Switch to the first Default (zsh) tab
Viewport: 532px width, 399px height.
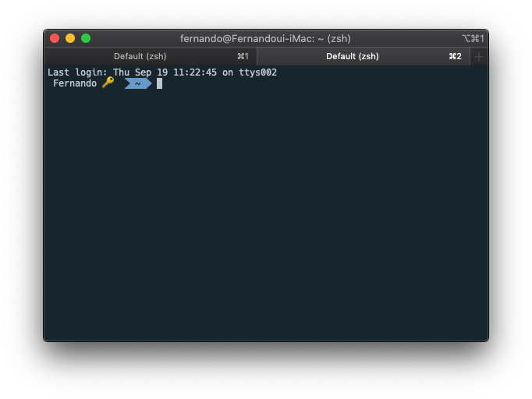tap(140, 56)
